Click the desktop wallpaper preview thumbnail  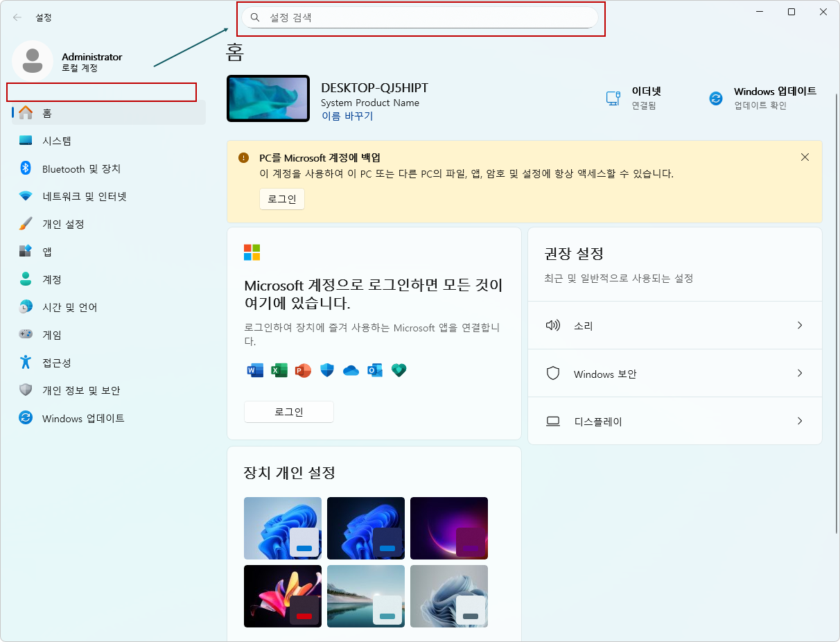(268, 98)
